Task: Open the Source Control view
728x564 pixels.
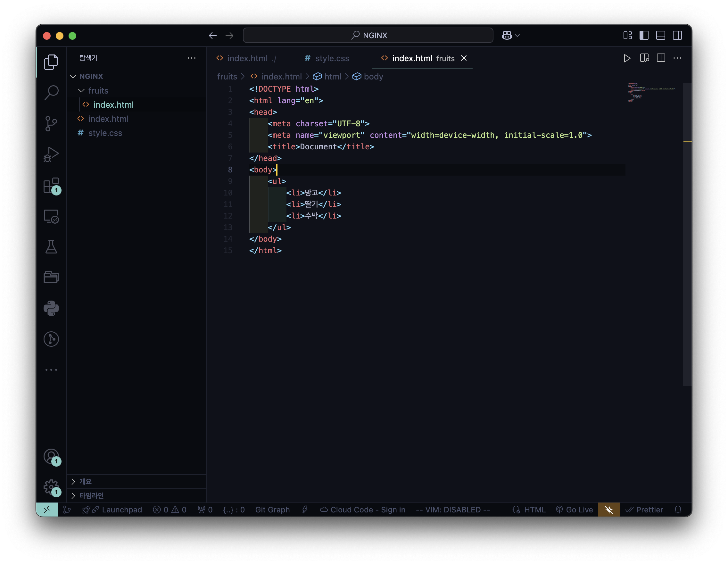Action: [x=51, y=124]
